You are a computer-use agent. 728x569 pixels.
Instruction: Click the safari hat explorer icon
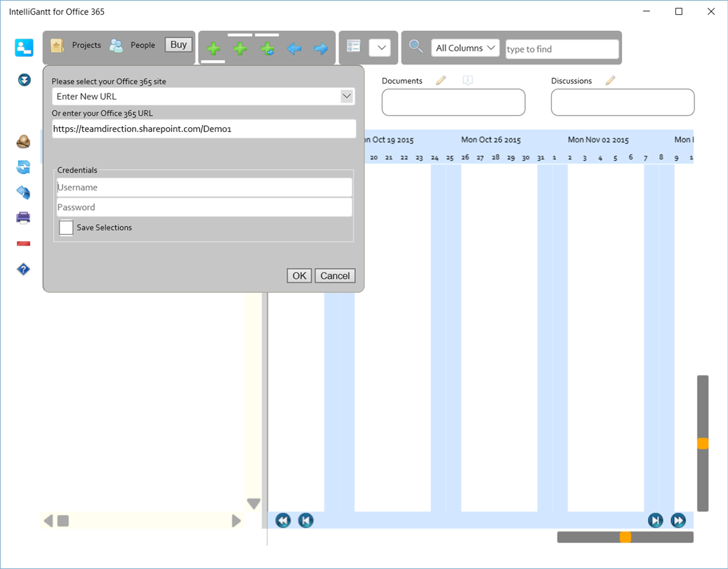[23, 141]
